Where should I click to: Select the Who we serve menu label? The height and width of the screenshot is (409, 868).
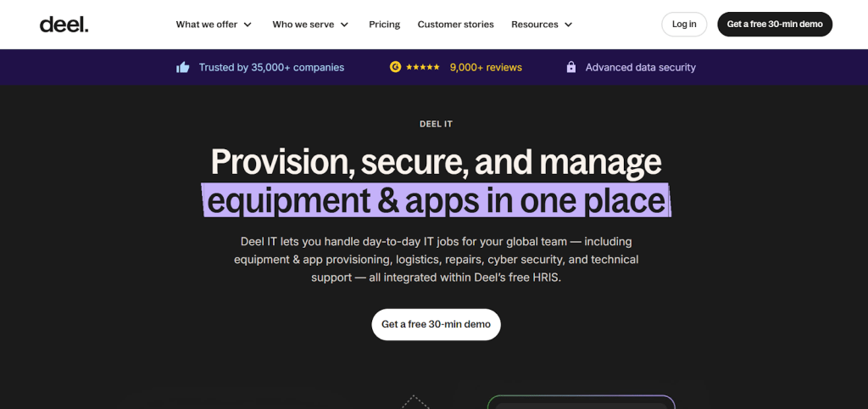coord(303,25)
